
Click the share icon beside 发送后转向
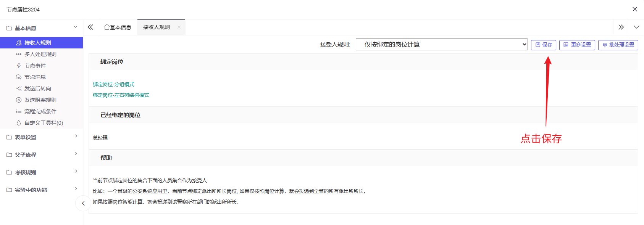pyautogui.click(x=19, y=88)
